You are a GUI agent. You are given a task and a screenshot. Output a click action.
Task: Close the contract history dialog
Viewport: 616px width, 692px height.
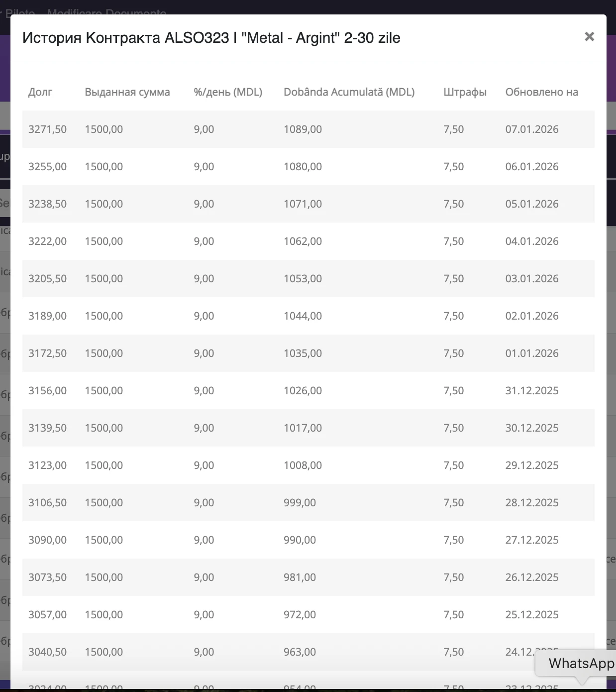589,37
